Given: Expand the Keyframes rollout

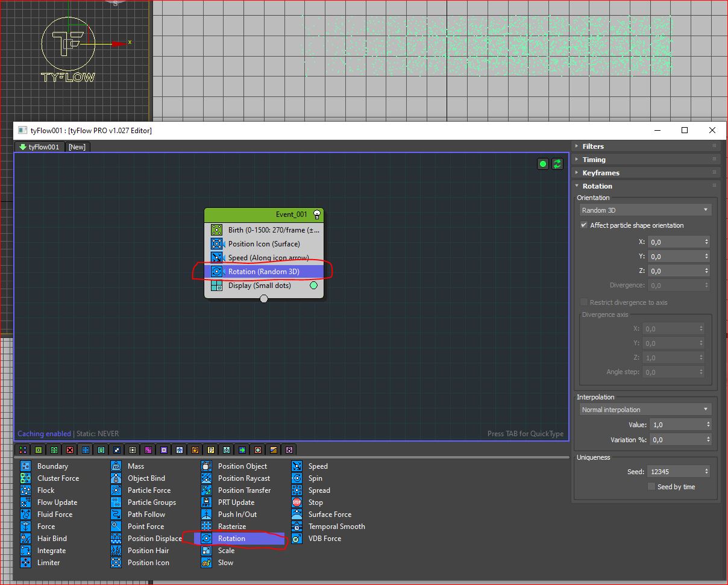Looking at the screenshot, I should 645,173.
